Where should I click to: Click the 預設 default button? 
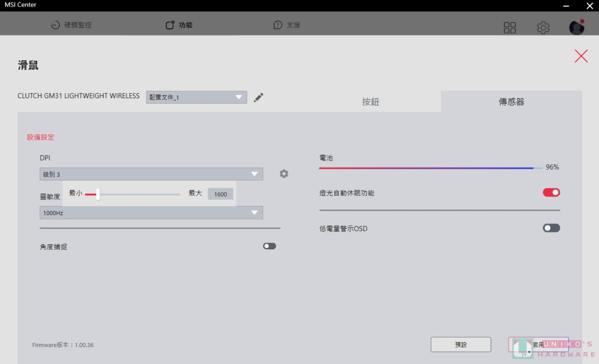461,345
